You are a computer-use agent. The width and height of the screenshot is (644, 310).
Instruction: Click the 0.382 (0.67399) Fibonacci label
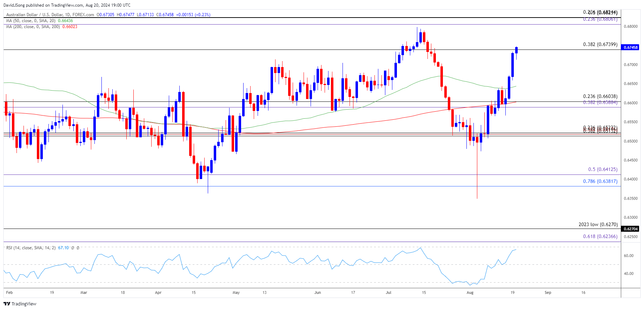point(600,44)
